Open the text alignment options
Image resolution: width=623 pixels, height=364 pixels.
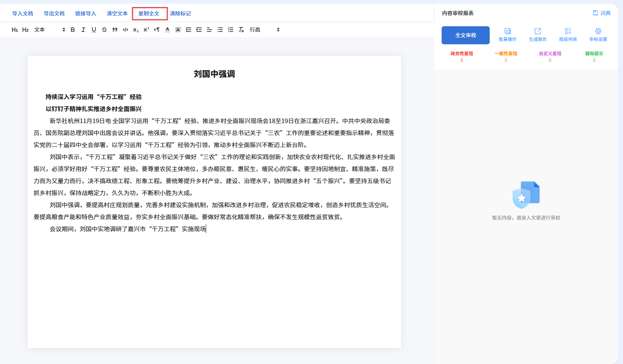[210, 30]
